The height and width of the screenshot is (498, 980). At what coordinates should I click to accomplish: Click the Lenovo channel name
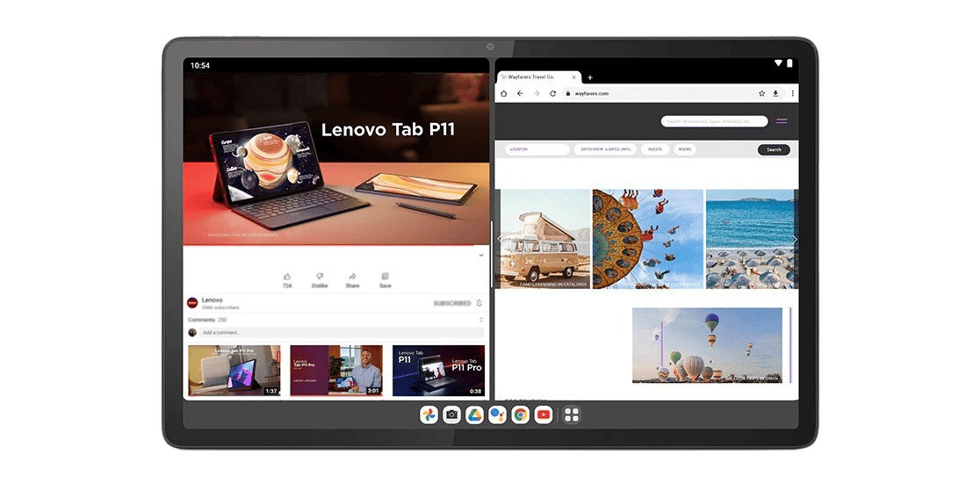(212, 300)
